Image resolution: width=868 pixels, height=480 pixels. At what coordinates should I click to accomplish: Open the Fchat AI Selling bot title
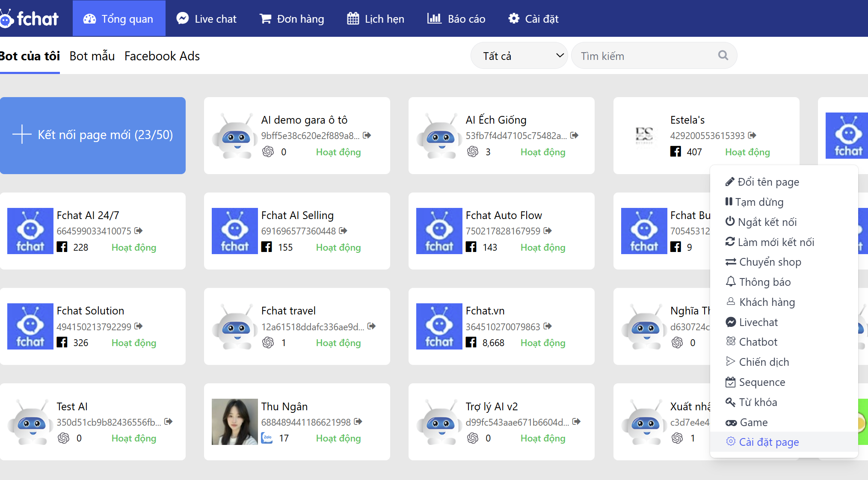tap(297, 215)
